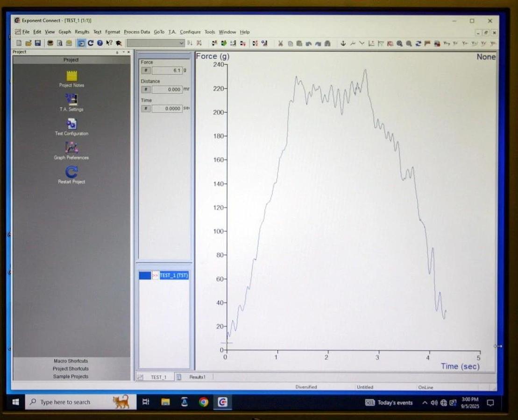Screen dimensions: 518x420
Task: Open Sample Projects at the bottom left
Action: [x=70, y=376]
